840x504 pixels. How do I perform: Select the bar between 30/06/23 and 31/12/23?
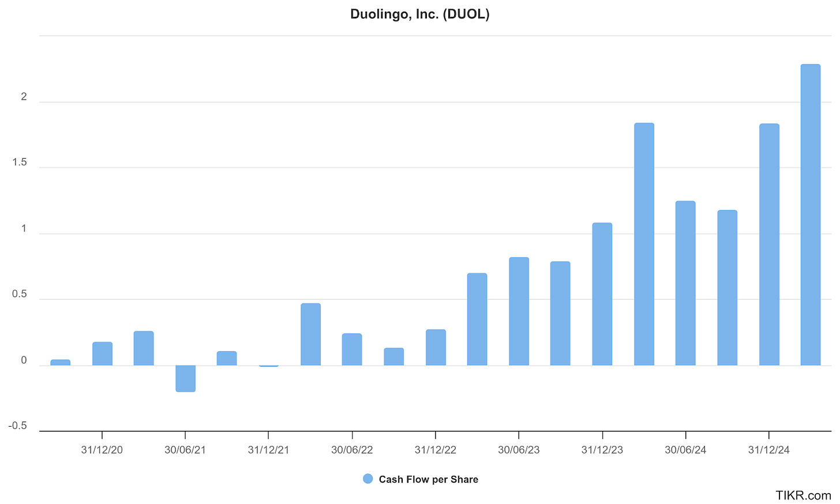point(560,313)
